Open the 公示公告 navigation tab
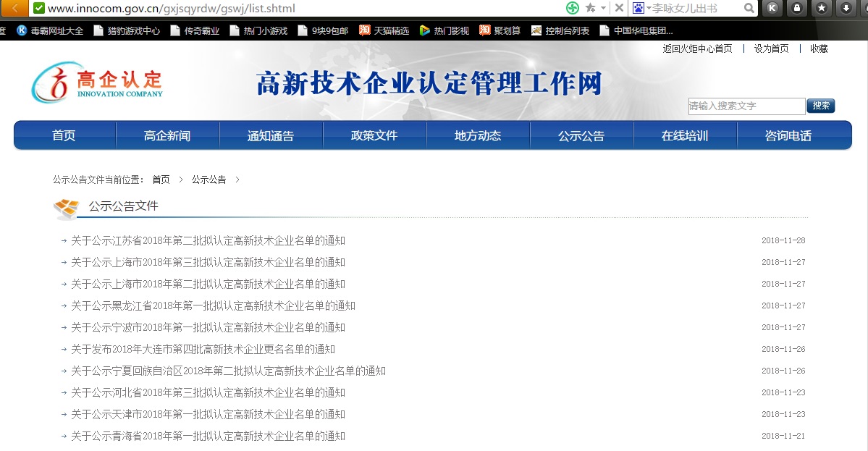 tap(581, 135)
